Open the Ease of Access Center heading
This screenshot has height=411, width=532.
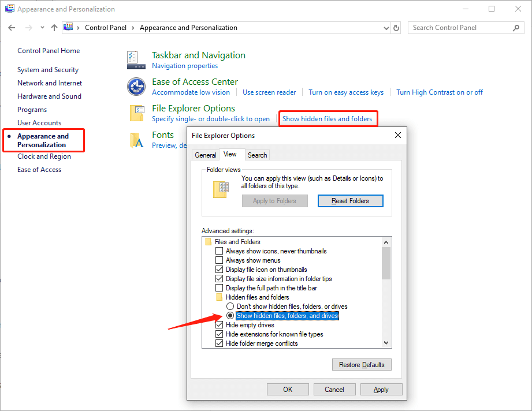(x=195, y=82)
